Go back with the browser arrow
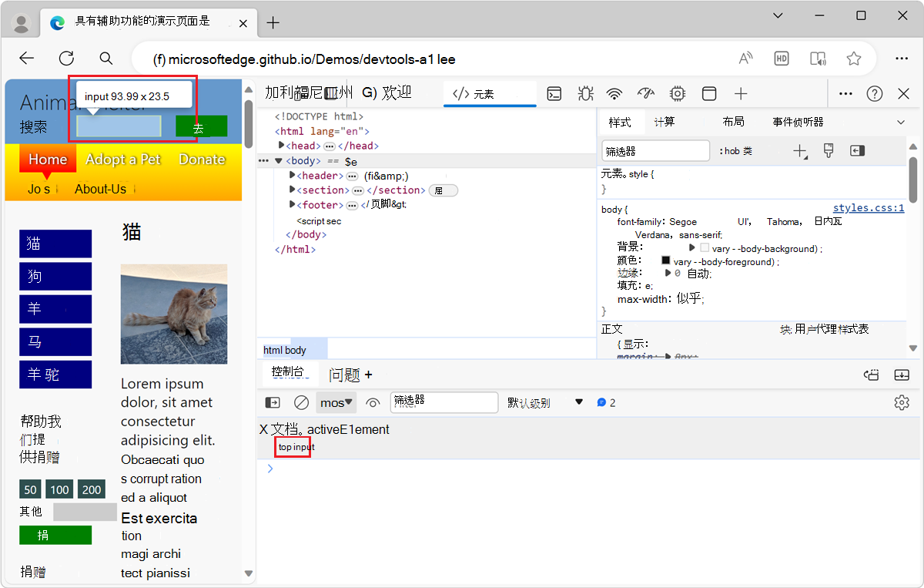This screenshot has width=924, height=588. coord(27,58)
